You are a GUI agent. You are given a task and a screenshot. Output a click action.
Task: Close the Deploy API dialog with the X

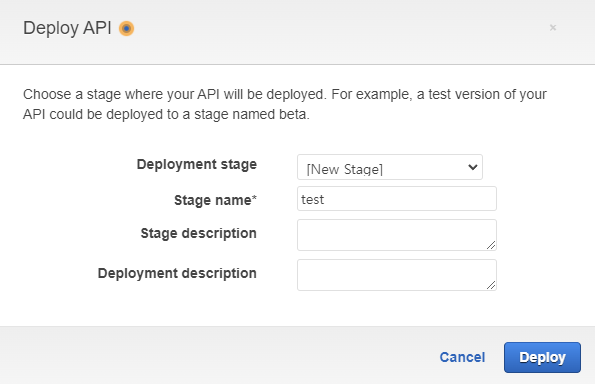[x=553, y=28]
